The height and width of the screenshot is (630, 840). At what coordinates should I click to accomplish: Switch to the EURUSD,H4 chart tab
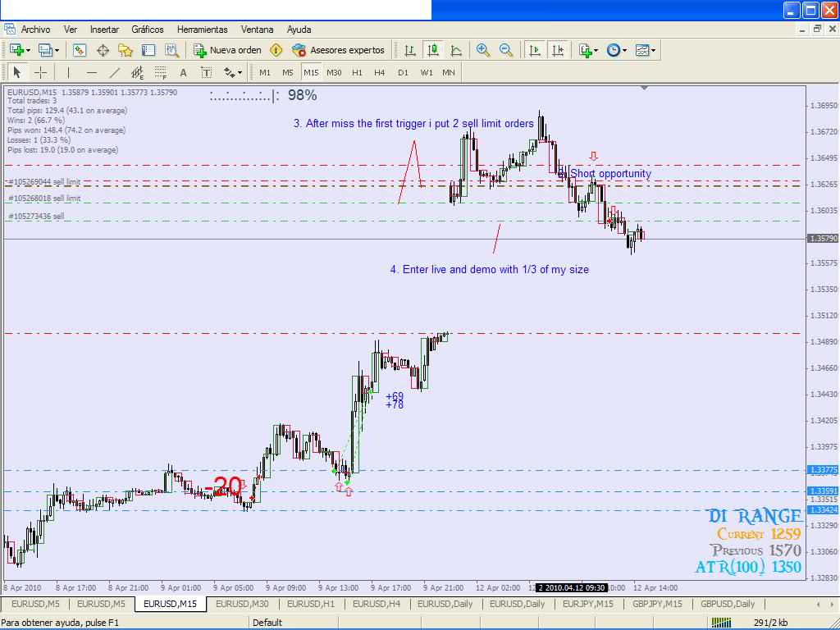[x=377, y=604]
